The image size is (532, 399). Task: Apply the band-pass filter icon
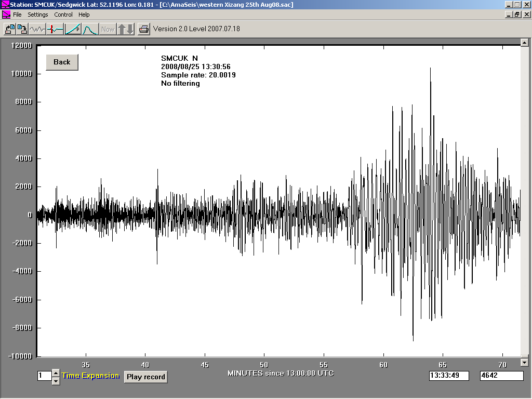click(89, 29)
